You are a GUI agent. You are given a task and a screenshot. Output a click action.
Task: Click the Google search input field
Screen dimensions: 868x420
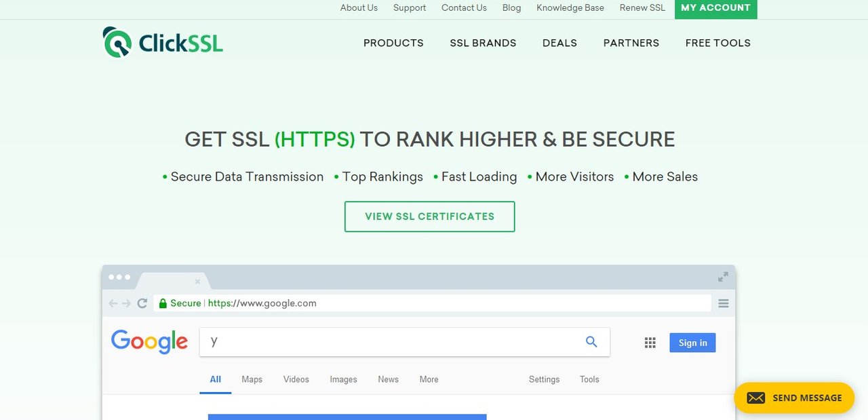[404, 342]
